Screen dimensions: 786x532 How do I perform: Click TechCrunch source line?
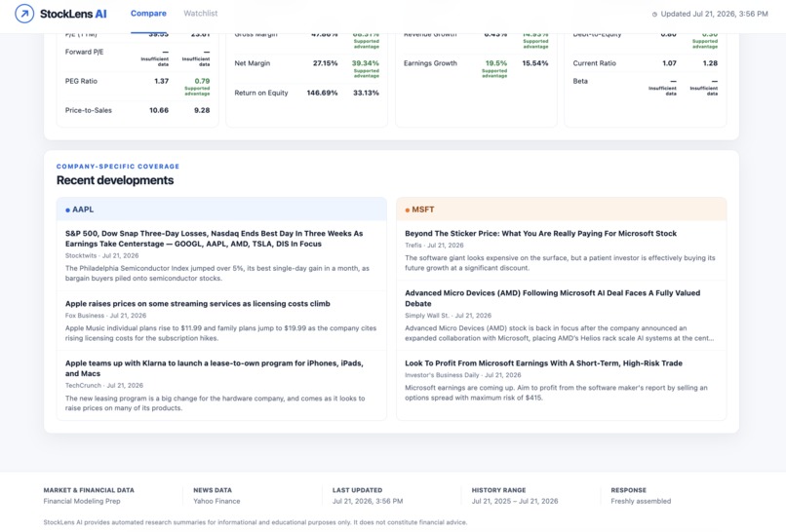tap(104, 385)
